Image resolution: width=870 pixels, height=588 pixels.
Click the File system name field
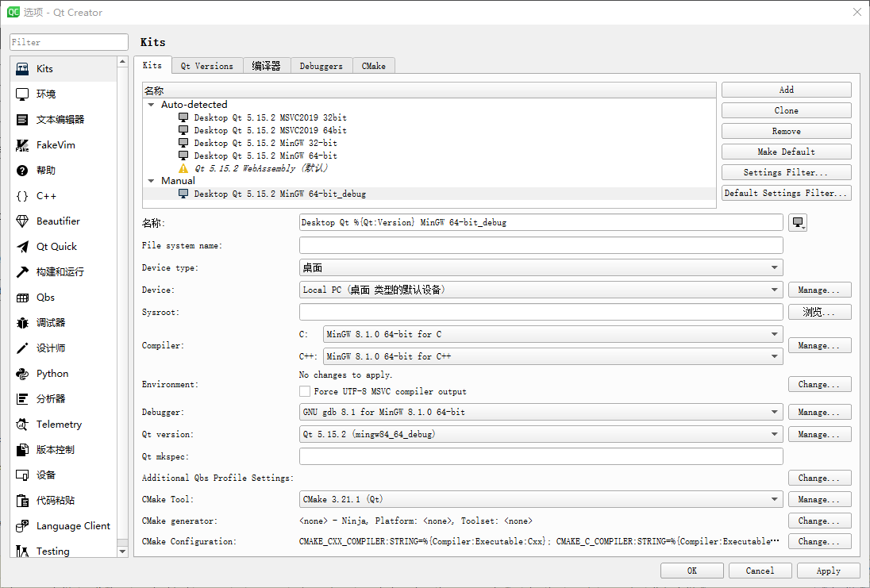[x=541, y=246]
